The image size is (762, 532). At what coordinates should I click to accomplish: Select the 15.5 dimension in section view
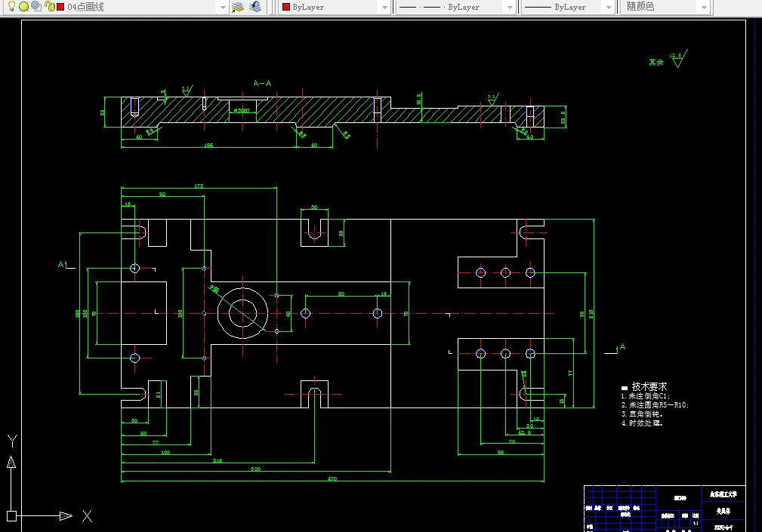[x=419, y=100]
